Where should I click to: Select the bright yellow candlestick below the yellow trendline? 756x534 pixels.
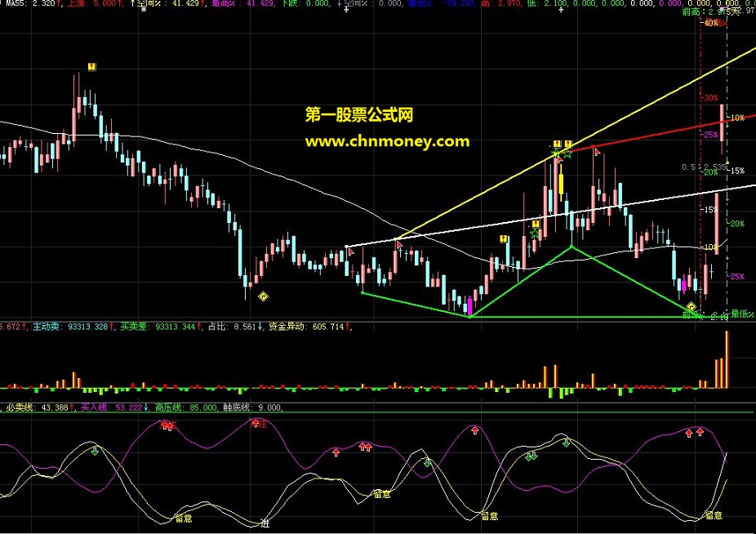[561, 184]
